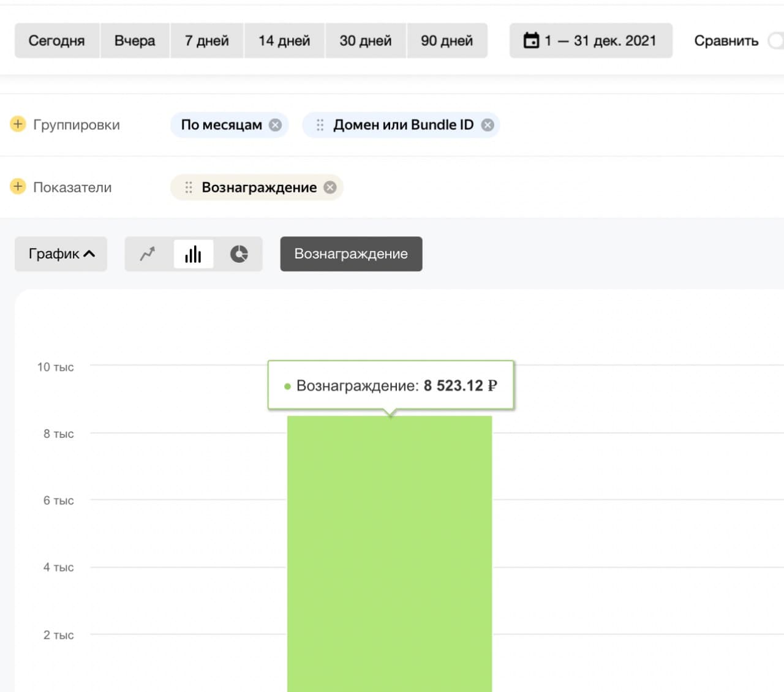Click the dark 'Вознаграждение' chart metric button
This screenshot has width=784, height=692.
351,254
